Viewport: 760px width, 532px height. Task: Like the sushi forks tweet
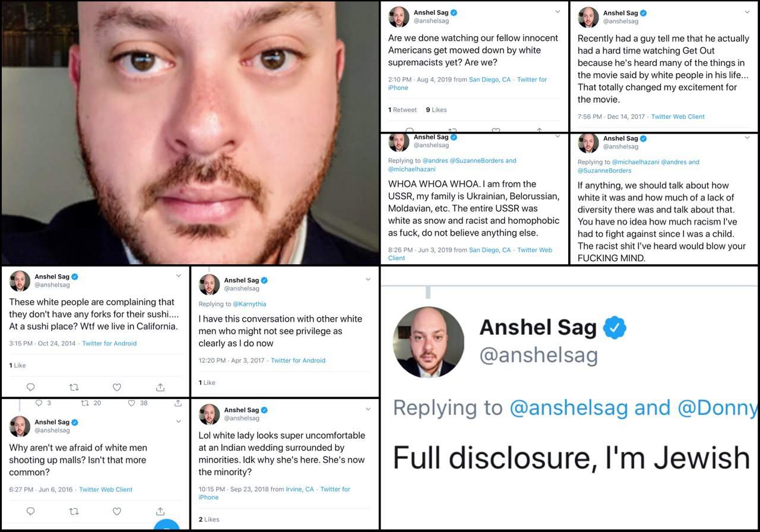coord(117,387)
